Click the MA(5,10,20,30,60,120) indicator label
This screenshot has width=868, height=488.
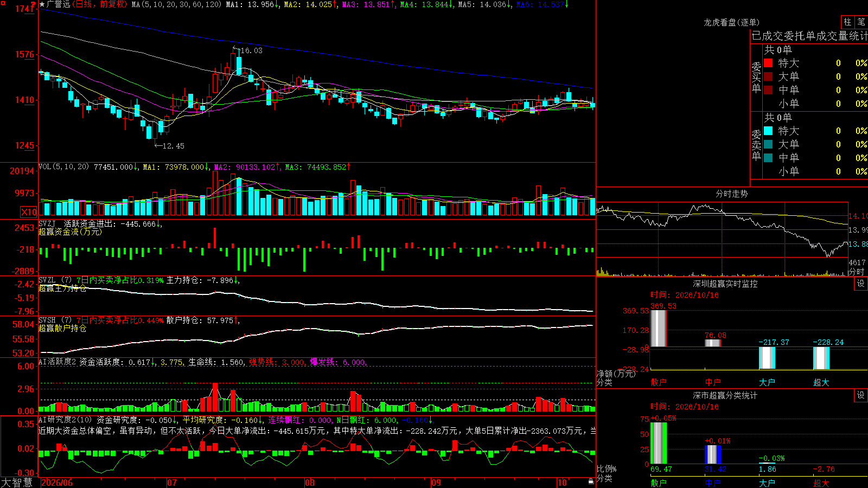click(x=176, y=4)
